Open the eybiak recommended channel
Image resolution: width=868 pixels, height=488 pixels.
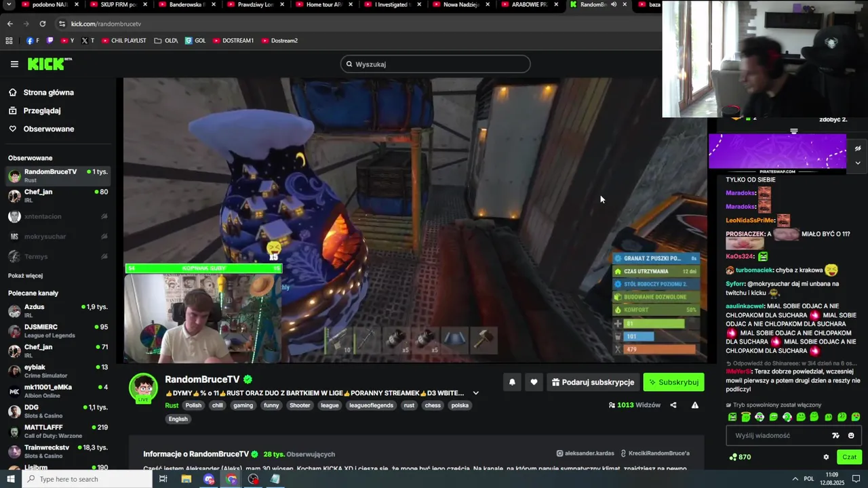[x=58, y=371]
